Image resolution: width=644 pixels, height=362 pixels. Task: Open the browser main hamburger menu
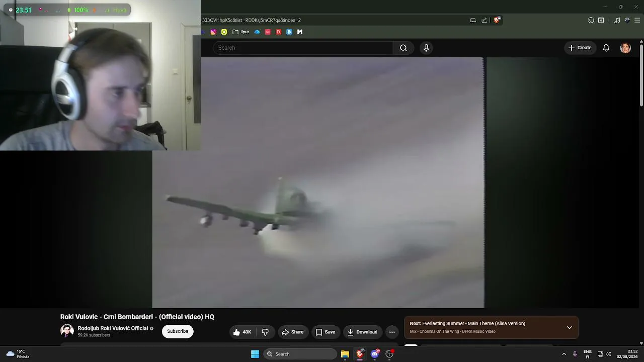coord(637,20)
